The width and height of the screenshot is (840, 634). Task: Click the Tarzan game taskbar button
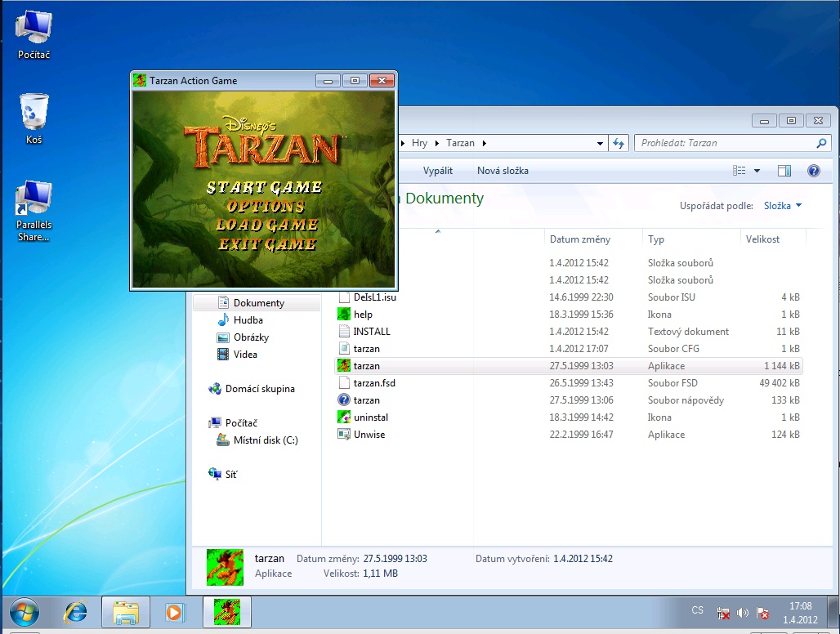coord(226,611)
